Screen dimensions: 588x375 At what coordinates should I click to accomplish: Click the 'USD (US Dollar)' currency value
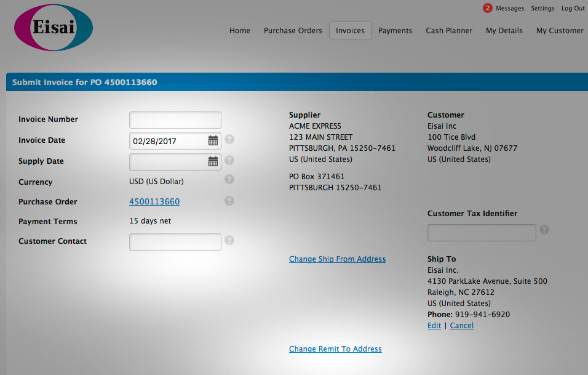pos(156,181)
